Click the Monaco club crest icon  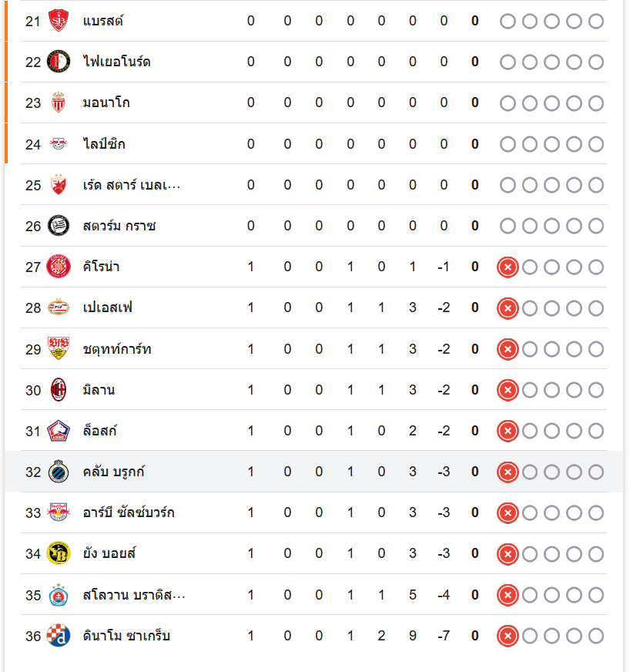(x=59, y=102)
